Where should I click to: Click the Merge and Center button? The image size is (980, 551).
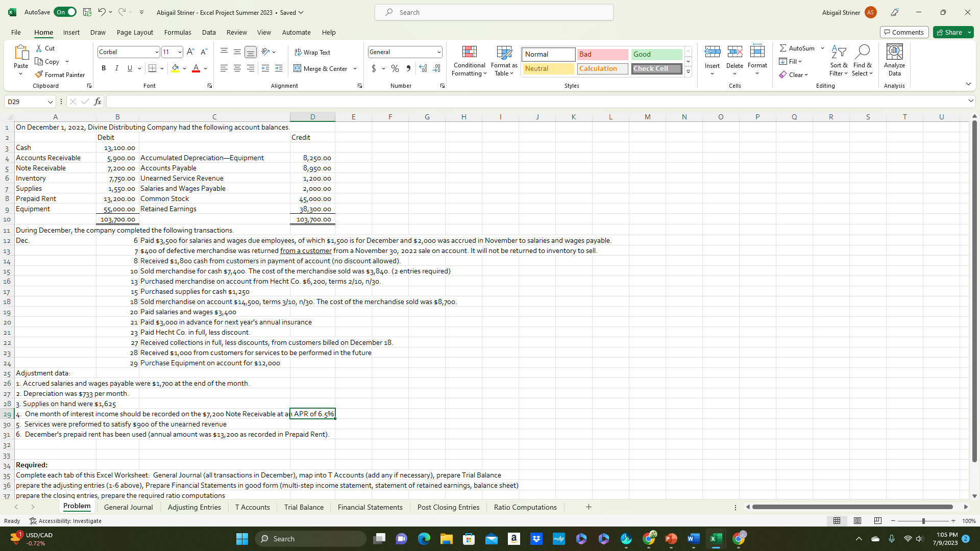click(322, 68)
